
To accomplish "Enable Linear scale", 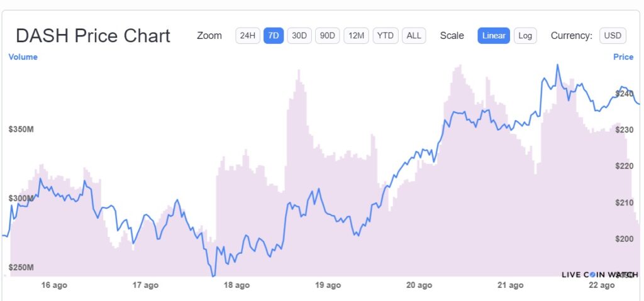I will [x=494, y=36].
